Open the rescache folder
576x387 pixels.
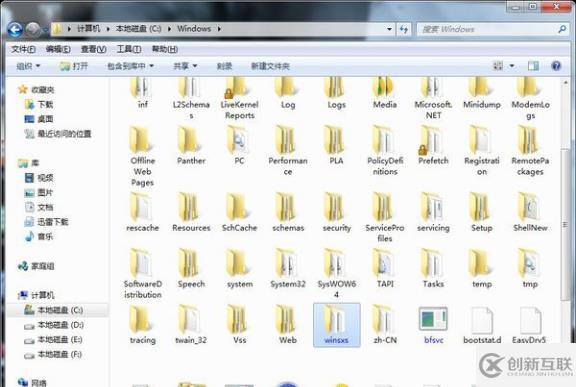point(143,212)
